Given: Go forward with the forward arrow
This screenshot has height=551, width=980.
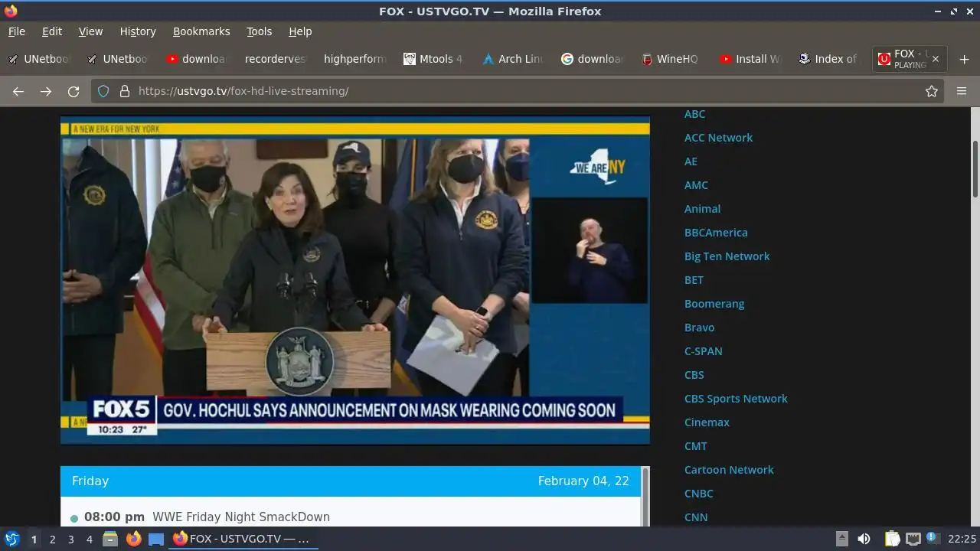Looking at the screenshot, I should coord(46,91).
